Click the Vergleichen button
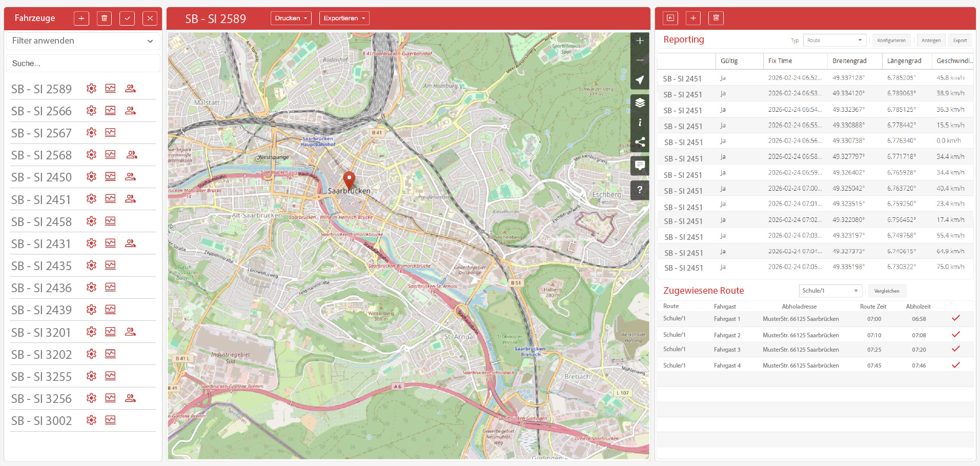 coord(887,291)
